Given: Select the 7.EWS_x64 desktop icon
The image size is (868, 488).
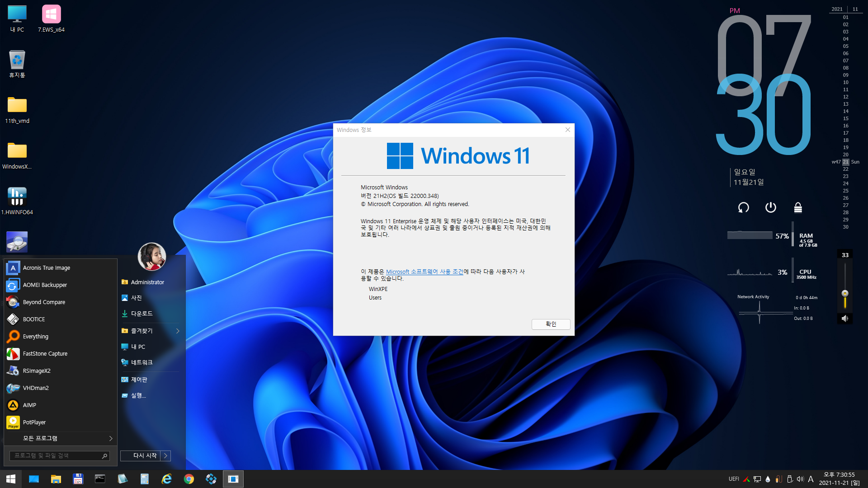Looking at the screenshot, I should click(x=51, y=19).
